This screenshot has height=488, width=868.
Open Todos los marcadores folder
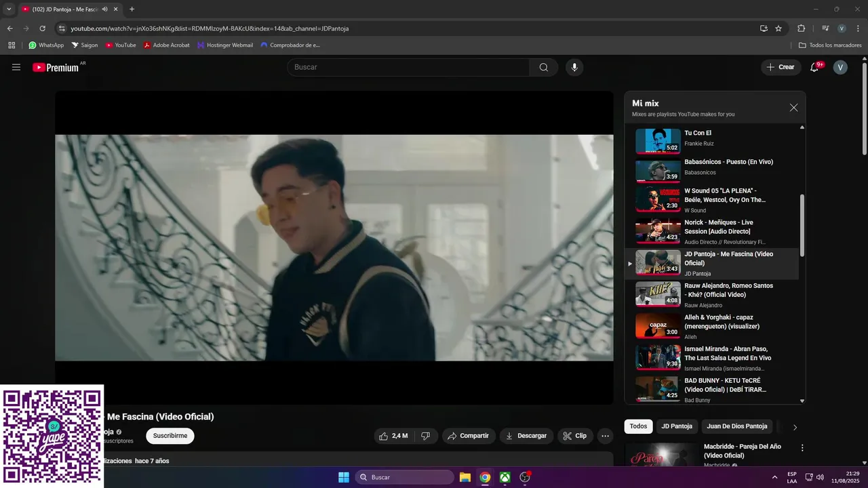[830, 45]
